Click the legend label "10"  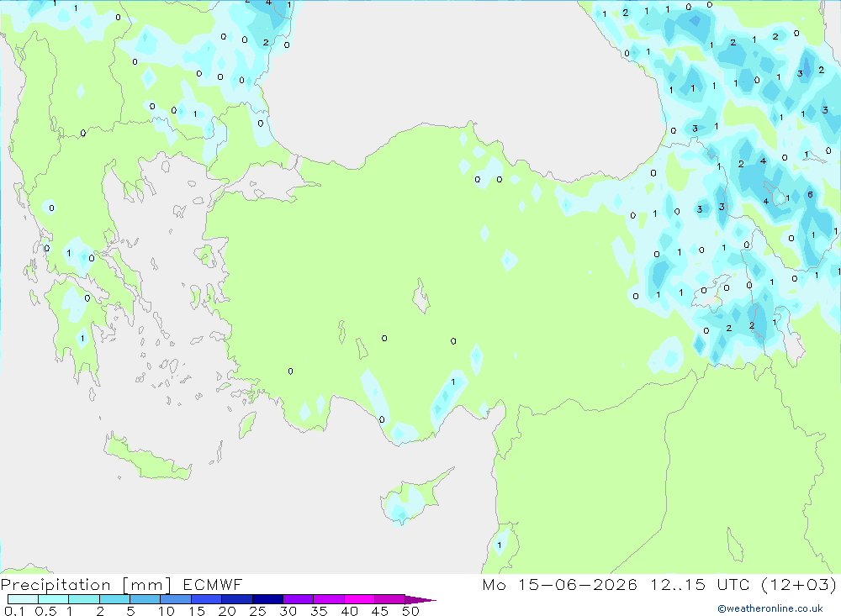[167, 611]
